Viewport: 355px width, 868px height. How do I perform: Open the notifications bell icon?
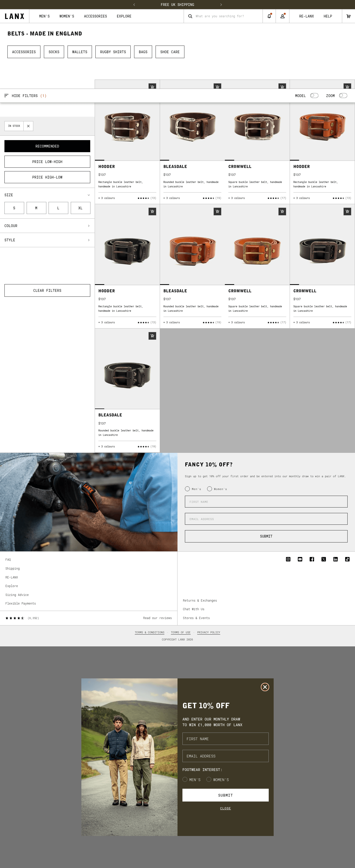point(269,16)
